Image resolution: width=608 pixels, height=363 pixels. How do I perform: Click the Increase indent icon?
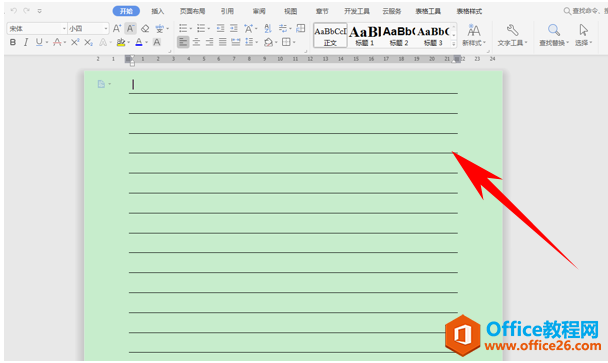tap(234, 28)
